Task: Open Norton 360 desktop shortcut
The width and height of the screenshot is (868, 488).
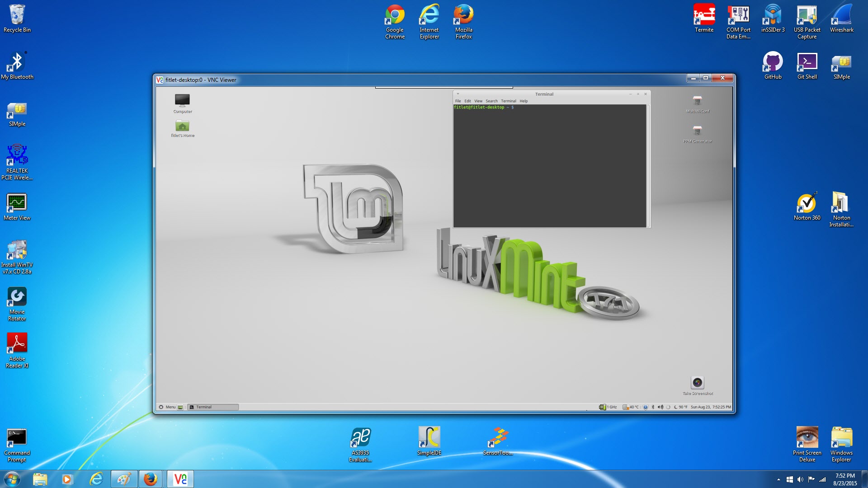Action: tap(807, 206)
